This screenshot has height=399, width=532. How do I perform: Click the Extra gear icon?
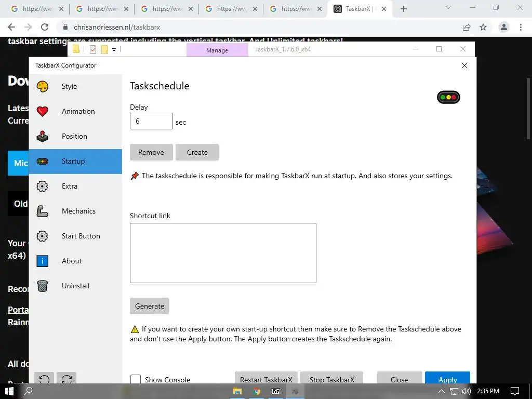[43, 187]
